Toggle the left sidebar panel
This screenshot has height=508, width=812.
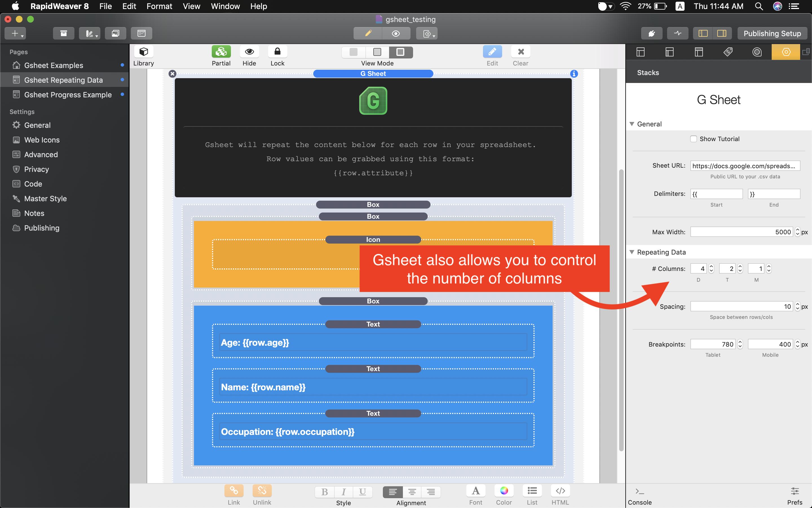coord(703,33)
